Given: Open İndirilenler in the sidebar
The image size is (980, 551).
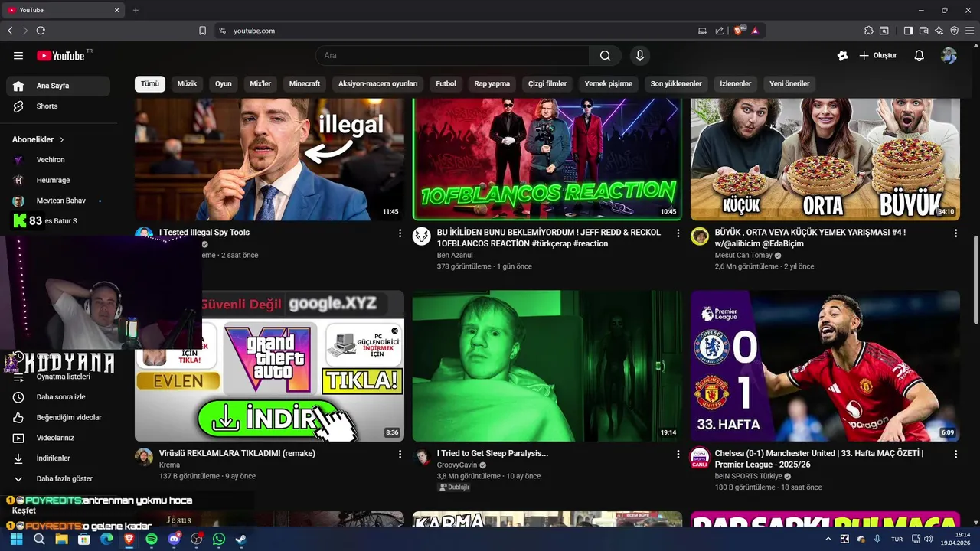Looking at the screenshot, I should (58, 458).
